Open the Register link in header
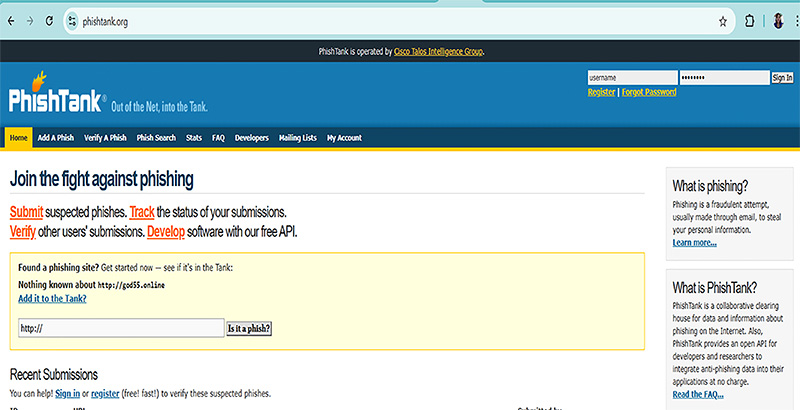Image resolution: width=800 pixels, height=410 pixels. (601, 92)
